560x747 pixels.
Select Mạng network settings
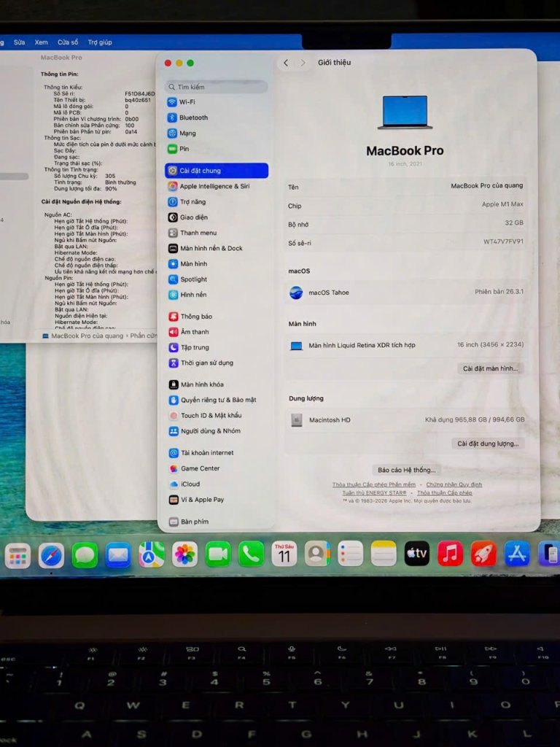click(x=182, y=133)
